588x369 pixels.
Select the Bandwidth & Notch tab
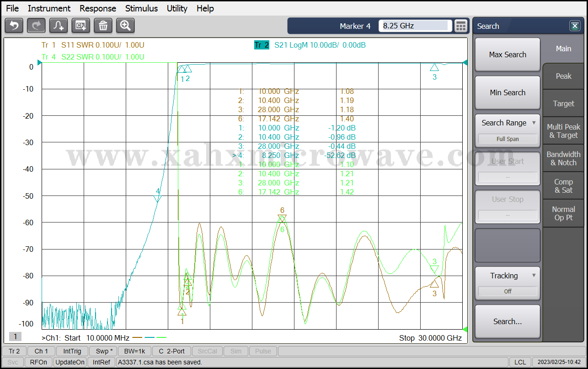[563, 158]
